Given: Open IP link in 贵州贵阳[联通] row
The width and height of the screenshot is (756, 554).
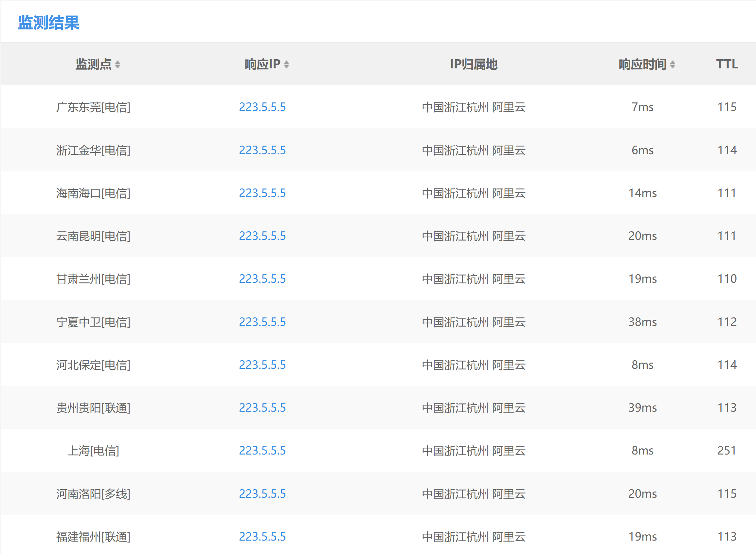Looking at the screenshot, I should 262,408.
